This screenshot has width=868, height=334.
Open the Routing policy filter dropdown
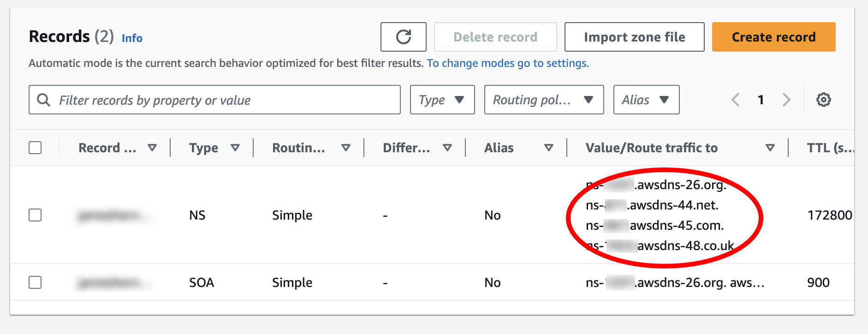544,100
